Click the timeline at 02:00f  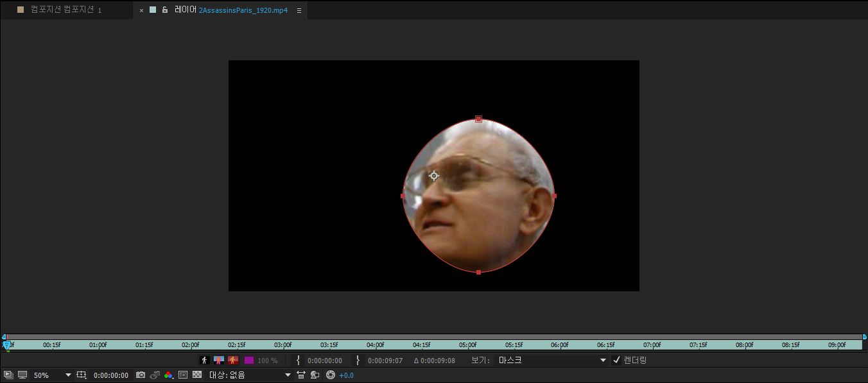[191, 345]
